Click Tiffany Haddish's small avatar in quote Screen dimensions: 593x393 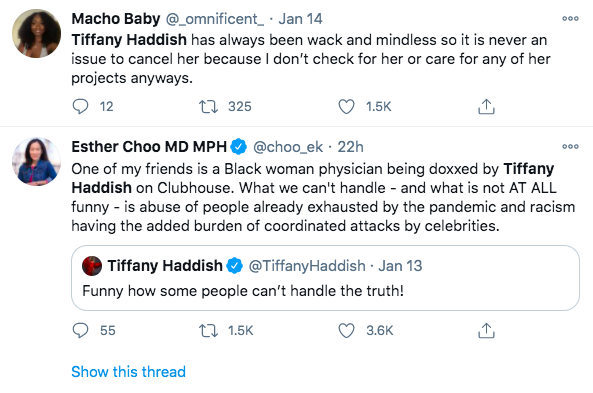coord(92,266)
